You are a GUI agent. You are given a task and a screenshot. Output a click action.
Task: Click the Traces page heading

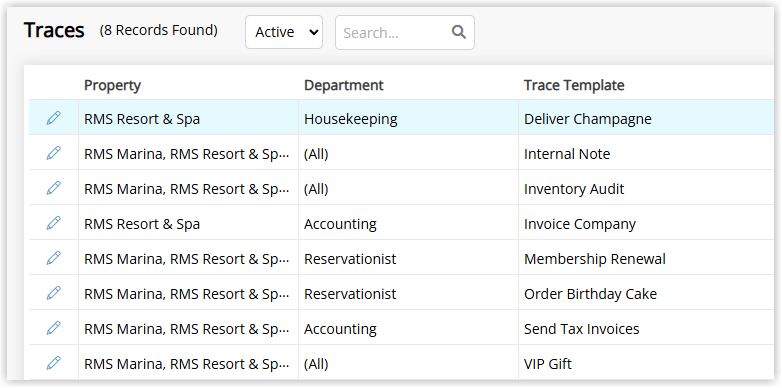54,30
